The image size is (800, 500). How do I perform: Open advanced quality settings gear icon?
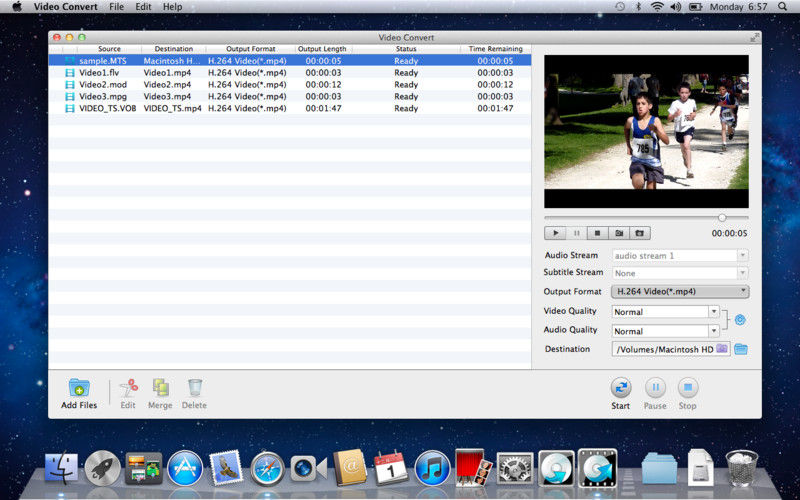[740, 320]
